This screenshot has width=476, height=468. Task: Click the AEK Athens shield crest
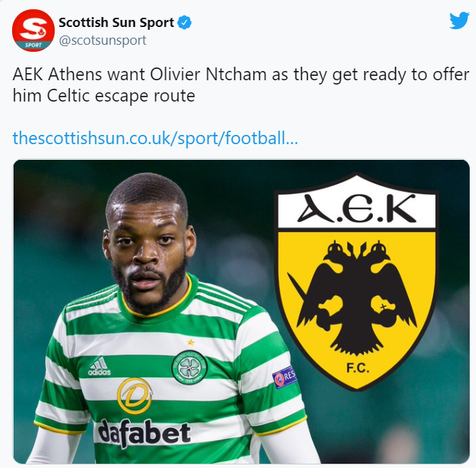pos(357,282)
